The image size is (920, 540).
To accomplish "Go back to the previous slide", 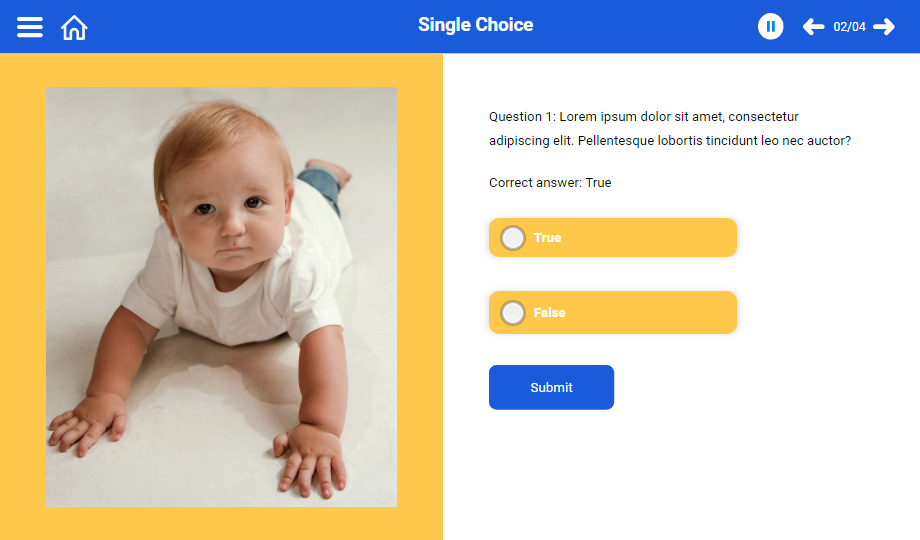I will pos(813,27).
